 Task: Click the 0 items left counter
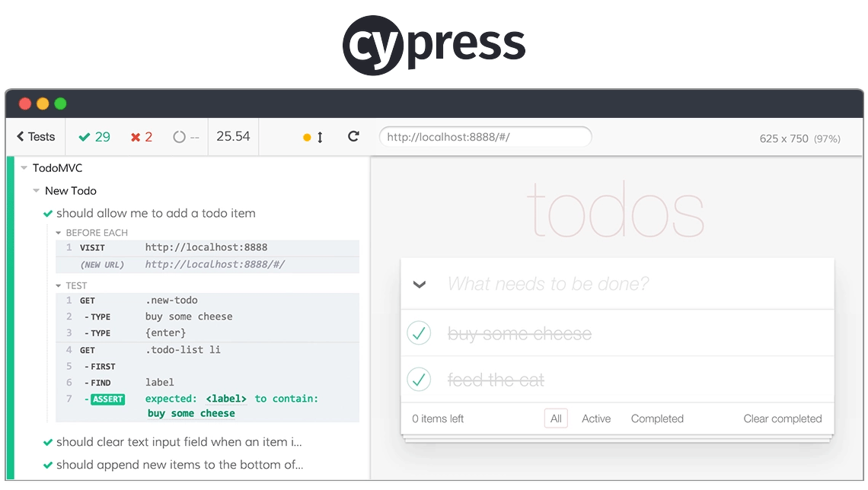click(438, 418)
